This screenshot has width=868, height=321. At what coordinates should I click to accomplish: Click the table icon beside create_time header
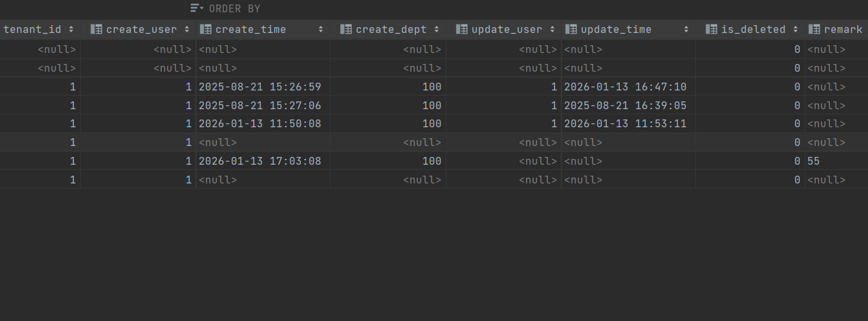(206, 29)
